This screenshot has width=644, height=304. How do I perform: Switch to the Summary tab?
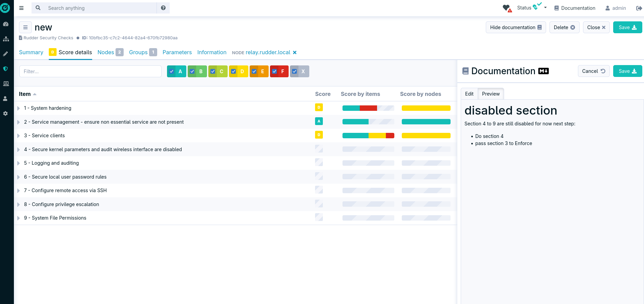[31, 52]
